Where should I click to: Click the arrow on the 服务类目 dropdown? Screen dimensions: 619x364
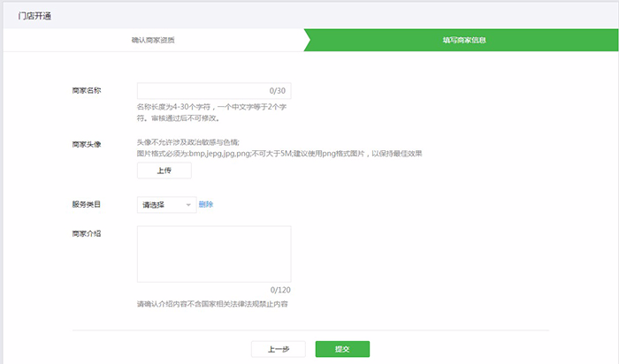click(188, 205)
